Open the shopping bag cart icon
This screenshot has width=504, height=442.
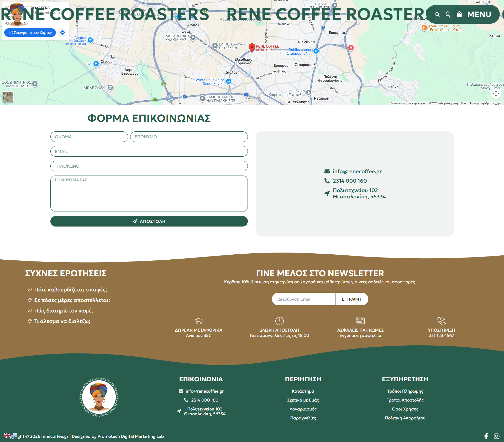[459, 14]
